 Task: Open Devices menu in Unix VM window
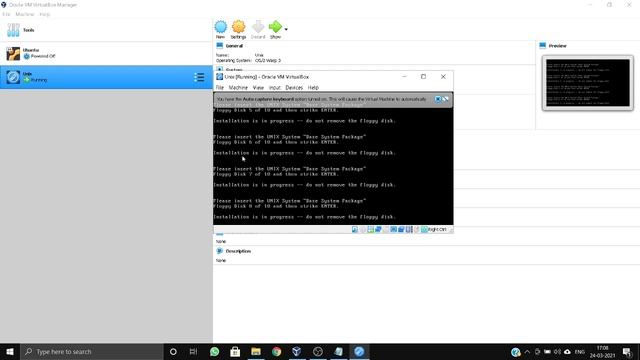click(x=294, y=87)
